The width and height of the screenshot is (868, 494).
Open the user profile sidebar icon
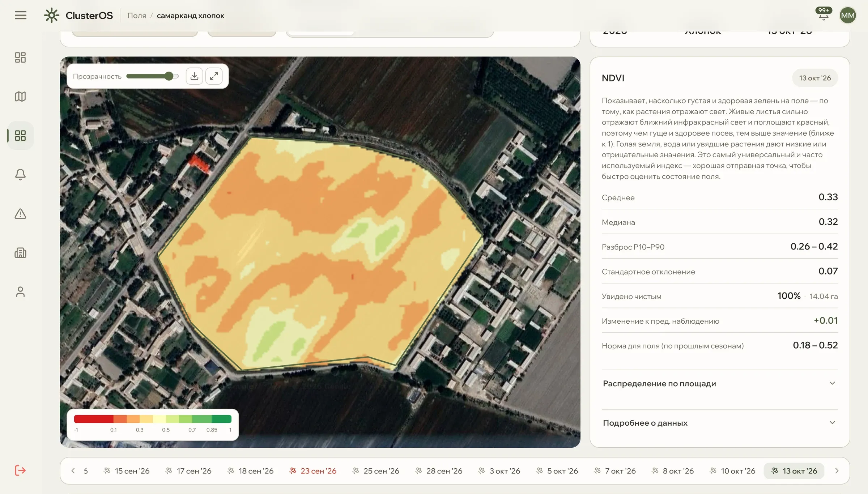tap(20, 292)
